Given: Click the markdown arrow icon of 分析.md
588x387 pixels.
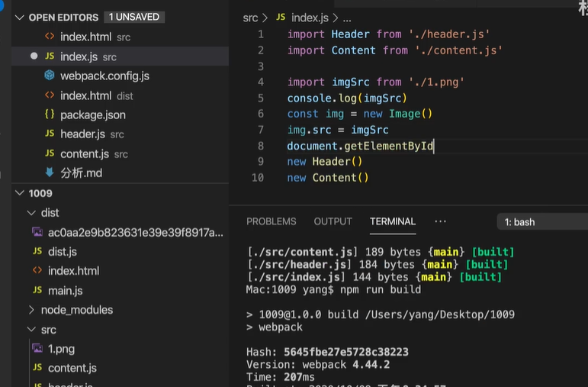Looking at the screenshot, I should (x=50, y=173).
